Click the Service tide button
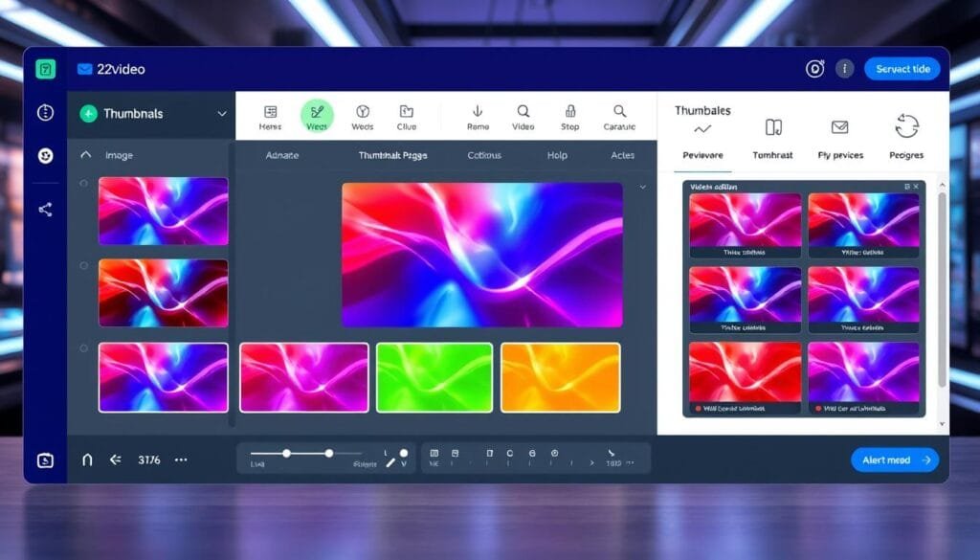This screenshot has height=560, width=980. (x=901, y=68)
